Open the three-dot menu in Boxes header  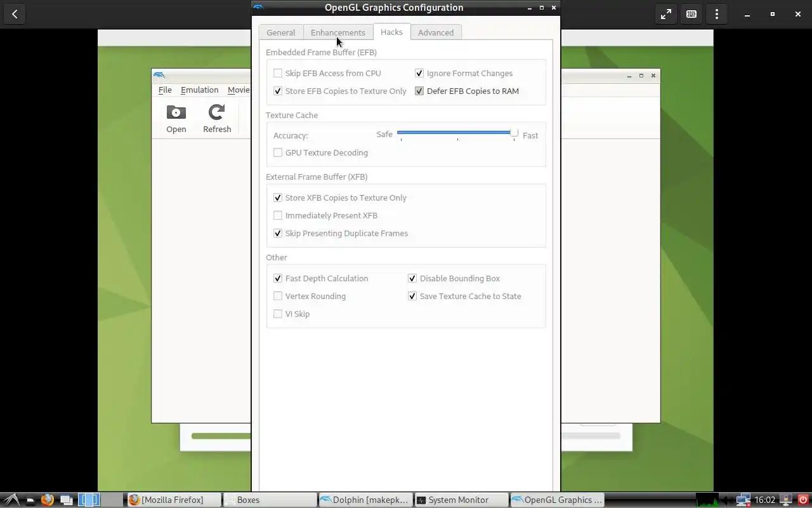coord(717,14)
